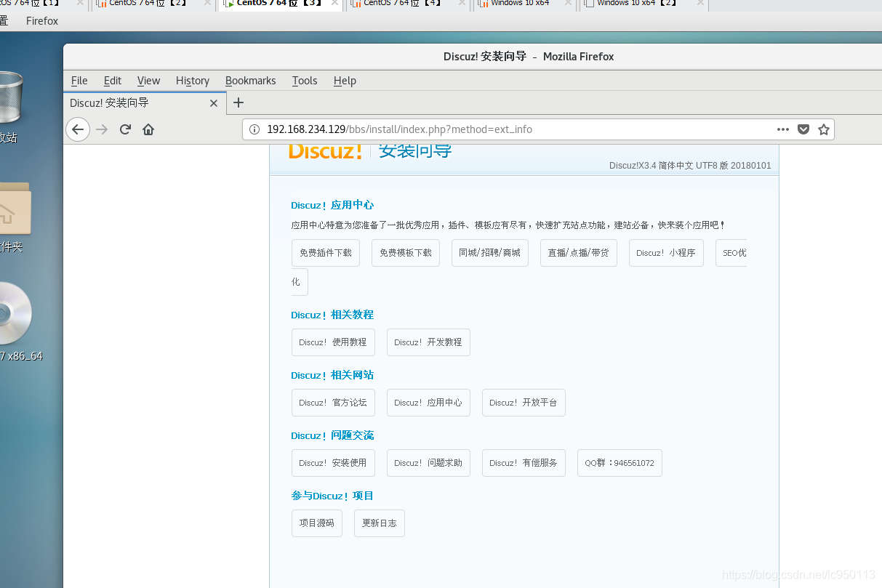Open the File menu
Viewport: 882px width, 588px height.
coord(79,81)
